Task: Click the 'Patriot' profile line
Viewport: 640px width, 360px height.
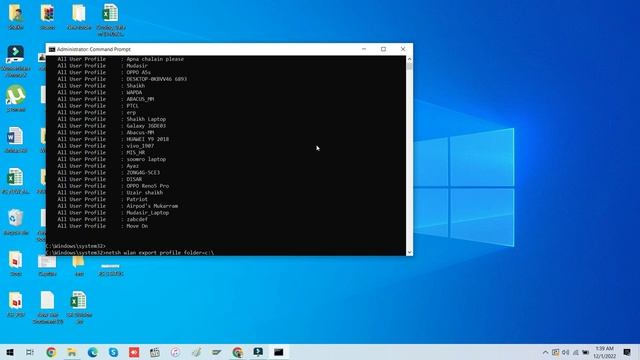Action: click(102, 199)
